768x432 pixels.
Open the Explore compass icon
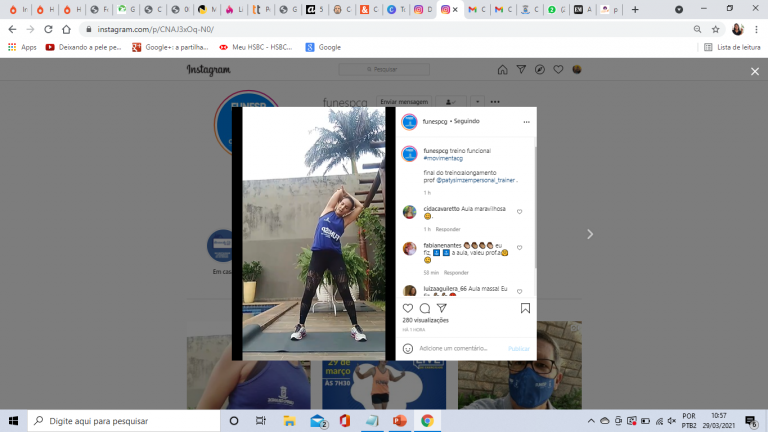pyautogui.click(x=539, y=70)
